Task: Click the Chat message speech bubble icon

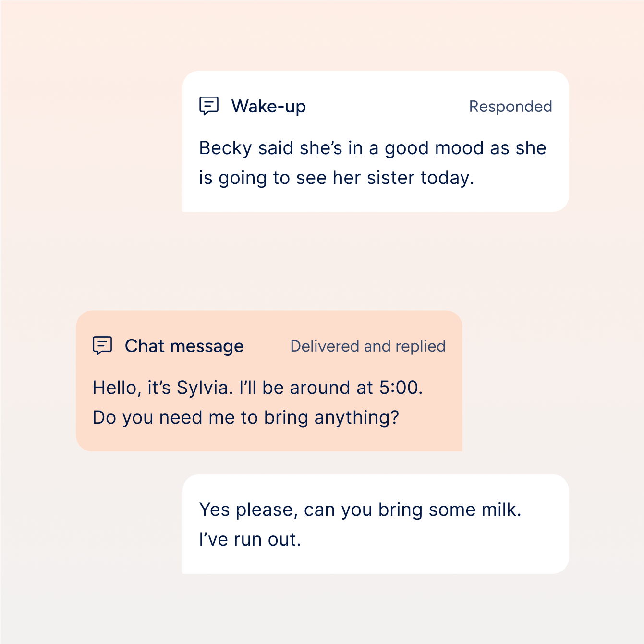Action: point(102,345)
